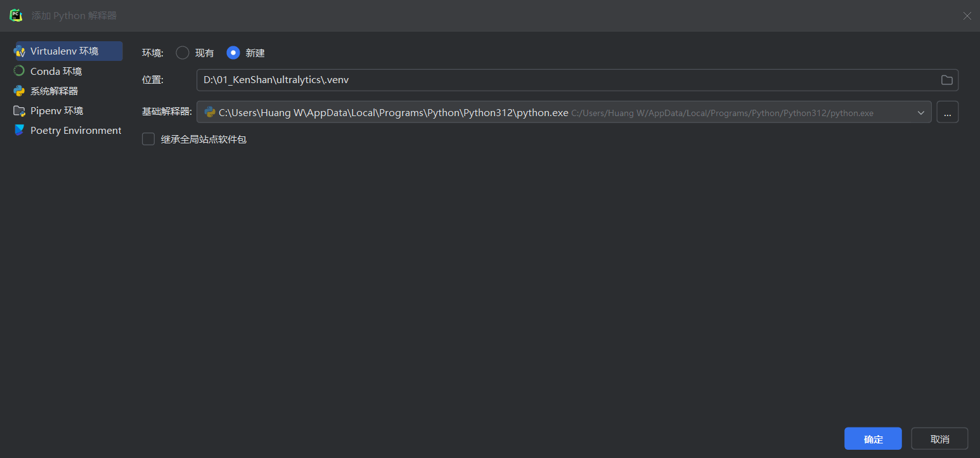Expand the 基础解释器 dropdown arrow
The height and width of the screenshot is (458, 980).
(x=921, y=113)
